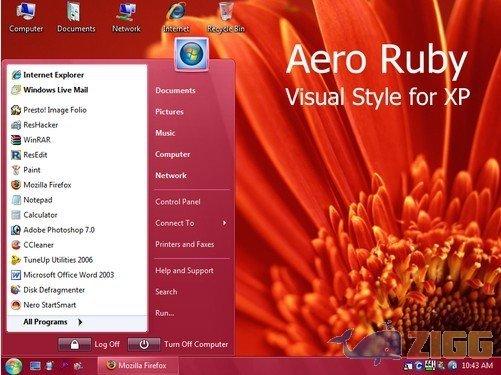Screen dimensions: 501x375
Task: Click the ResHacker program icon
Action: 16,125
